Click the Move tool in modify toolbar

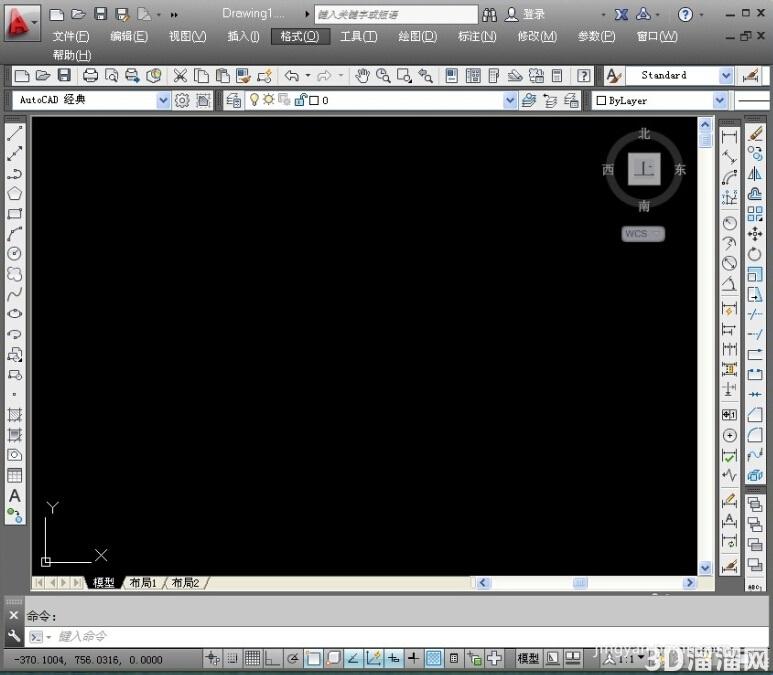[755, 234]
